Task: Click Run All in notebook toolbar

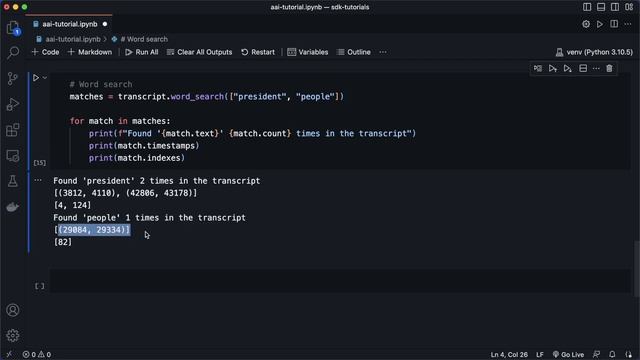Action: click(142, 52)
